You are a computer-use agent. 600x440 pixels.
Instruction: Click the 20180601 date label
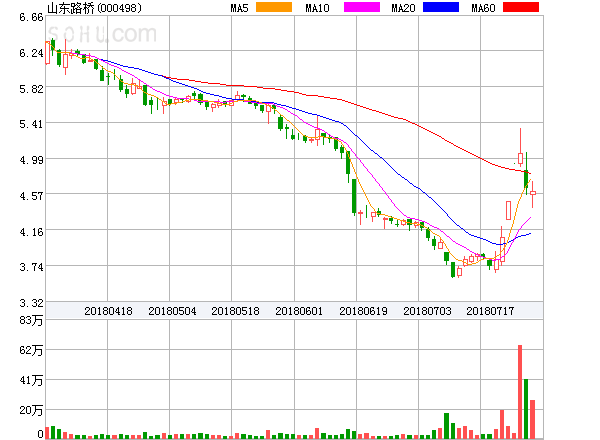299,311
